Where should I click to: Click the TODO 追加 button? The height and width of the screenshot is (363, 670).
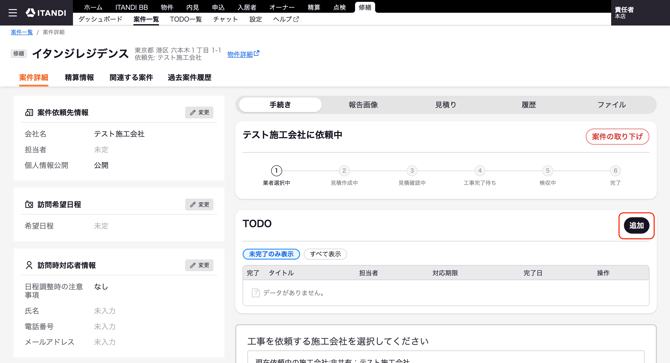636,225
